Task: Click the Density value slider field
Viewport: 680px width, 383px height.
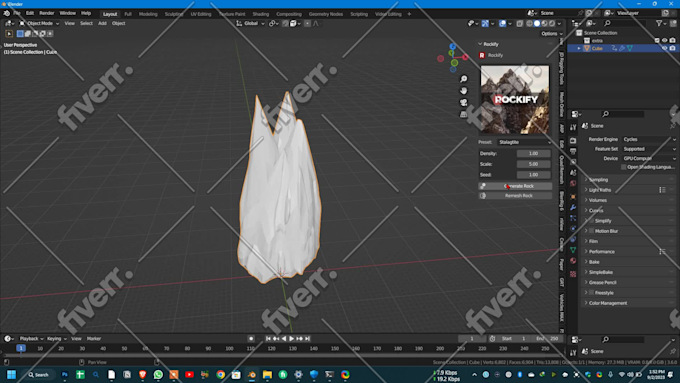Action: pos(533,154)
